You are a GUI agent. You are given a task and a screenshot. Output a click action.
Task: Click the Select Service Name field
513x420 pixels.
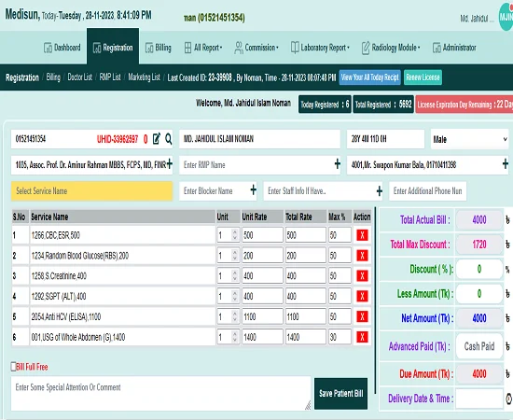coord(91,190)
